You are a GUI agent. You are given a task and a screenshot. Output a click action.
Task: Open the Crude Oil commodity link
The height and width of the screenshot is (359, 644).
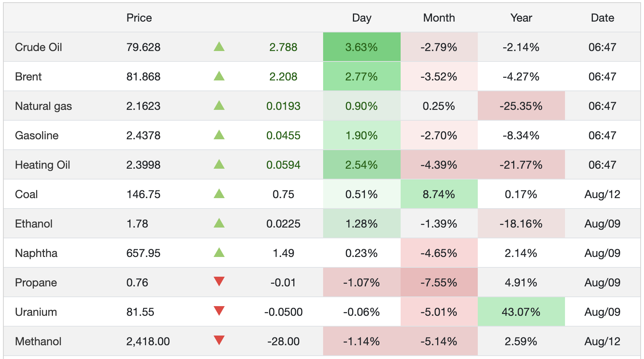point(38,47)
